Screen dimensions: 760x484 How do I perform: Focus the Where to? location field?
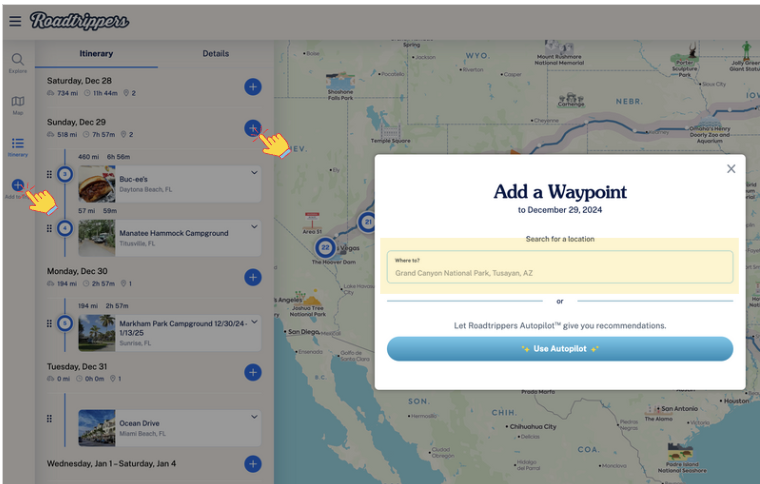[x=560, y=267]
